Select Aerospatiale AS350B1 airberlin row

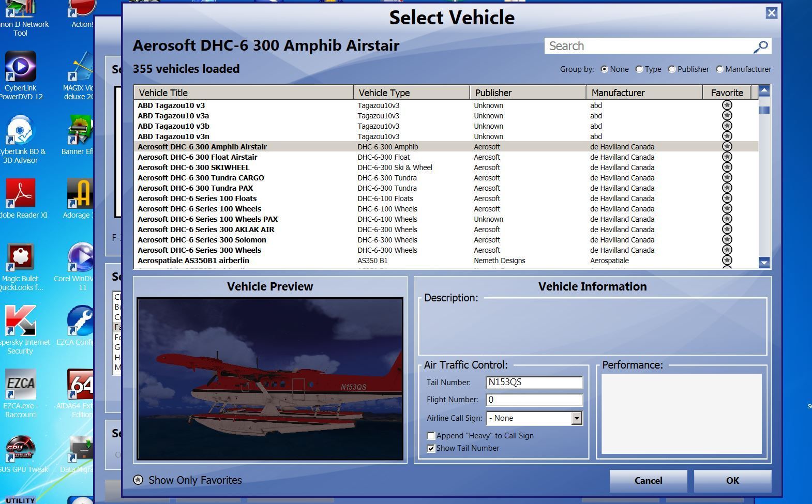446,260
